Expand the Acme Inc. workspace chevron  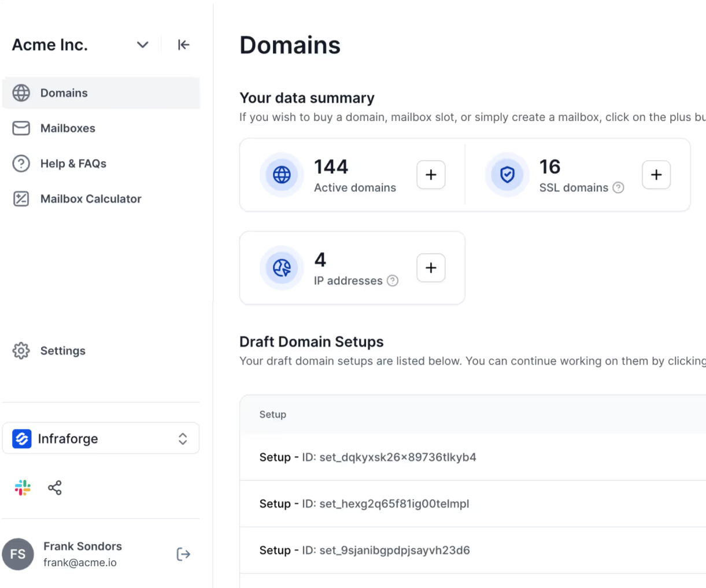pyautogui.click(x=142, y=45)
